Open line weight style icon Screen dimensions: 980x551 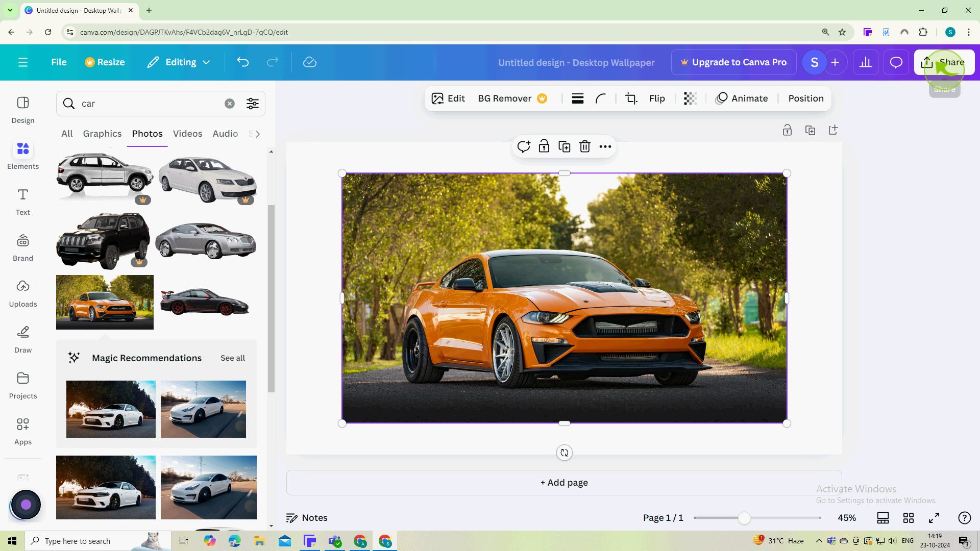coord(578,98)
